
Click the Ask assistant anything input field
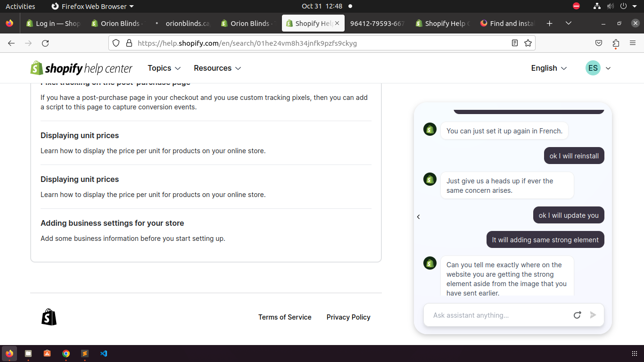point(497,315)
